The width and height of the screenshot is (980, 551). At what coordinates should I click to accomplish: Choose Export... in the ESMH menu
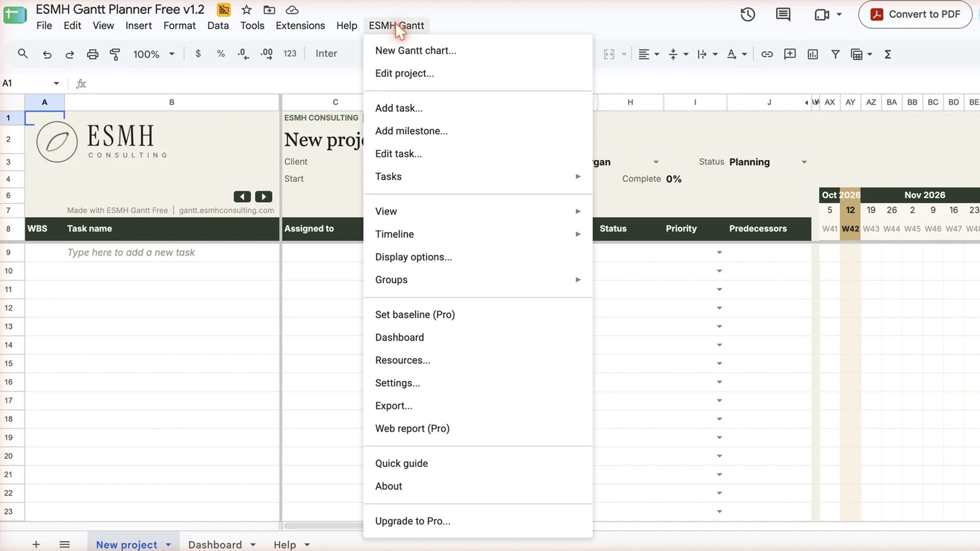478,406
